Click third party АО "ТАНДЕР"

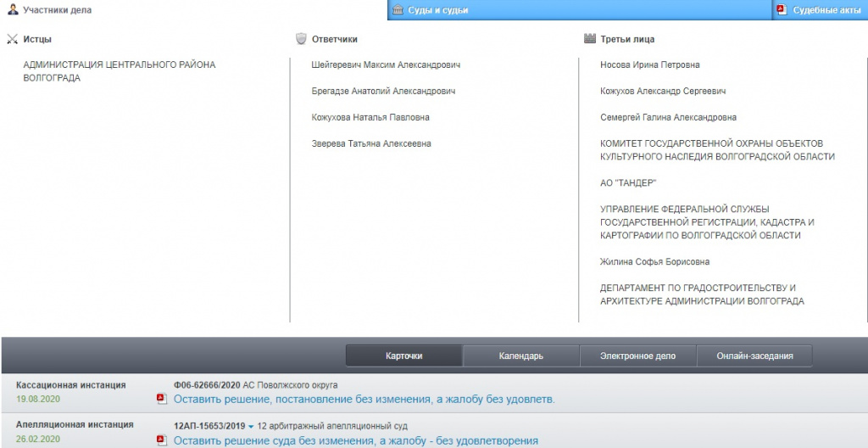coord(628,183)
